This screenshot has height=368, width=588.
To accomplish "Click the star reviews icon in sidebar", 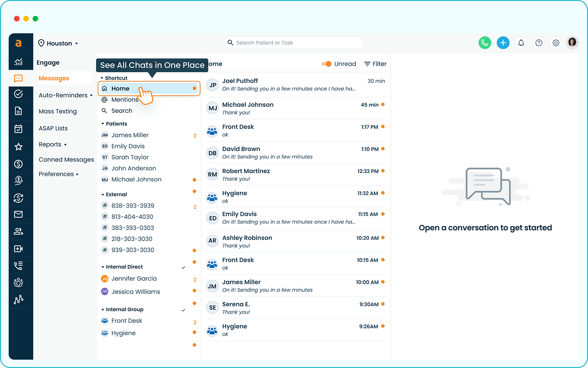I will [x=18, y=147].
